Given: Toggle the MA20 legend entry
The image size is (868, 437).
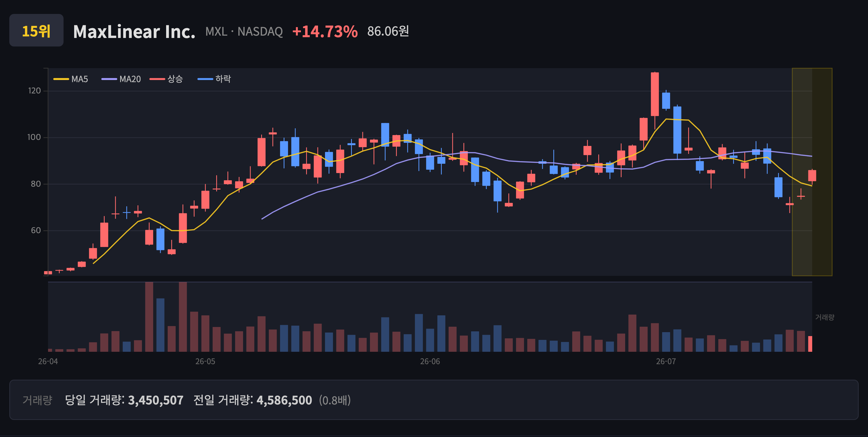Looking at the screenshot, I should (121, 79).
